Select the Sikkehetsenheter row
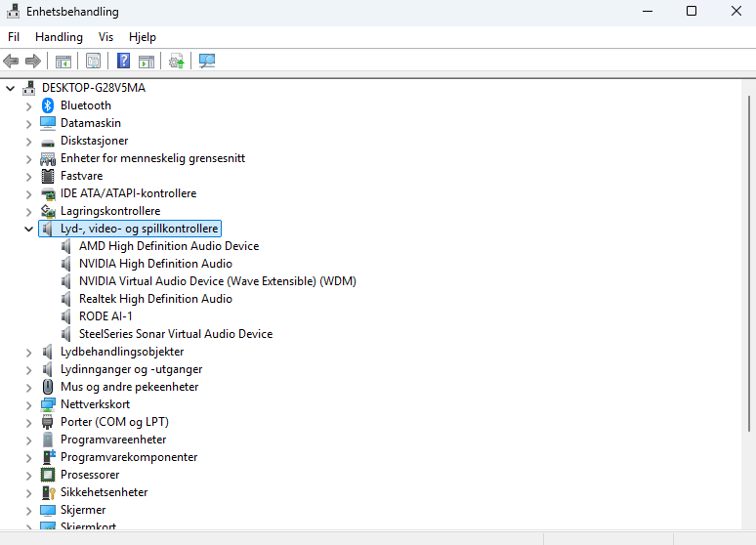 point(104,492)
